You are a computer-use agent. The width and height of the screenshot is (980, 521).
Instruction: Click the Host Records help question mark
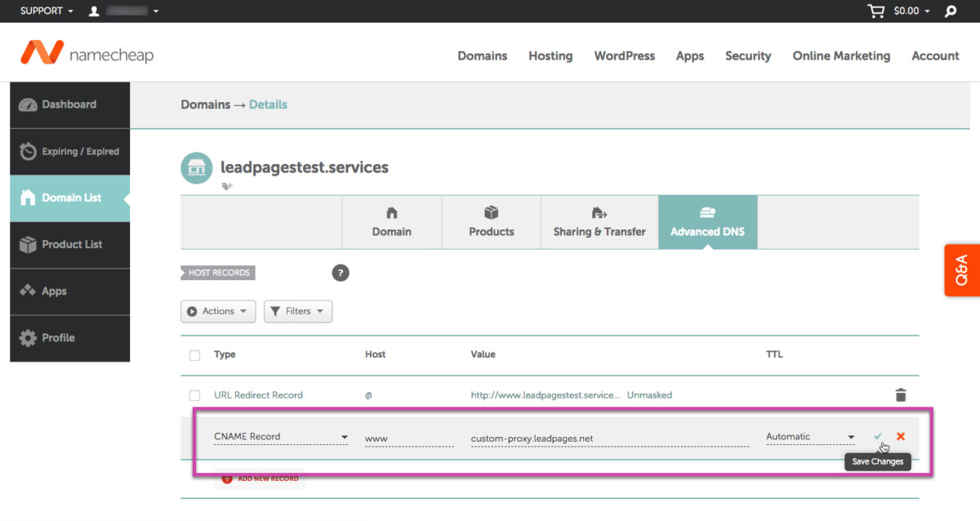pyautogui.click(x=341, y=273)
